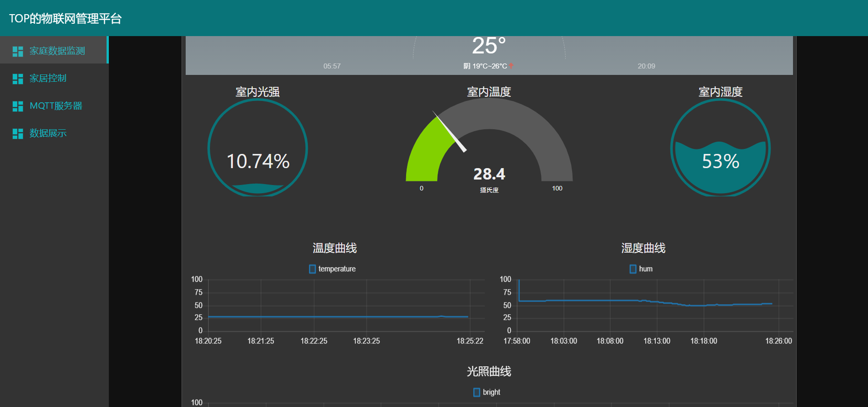Image resolution: width=868 pixels, height=407 pixels.
Task: Click the 温度曲线 chart title
Action: [335, 248]
